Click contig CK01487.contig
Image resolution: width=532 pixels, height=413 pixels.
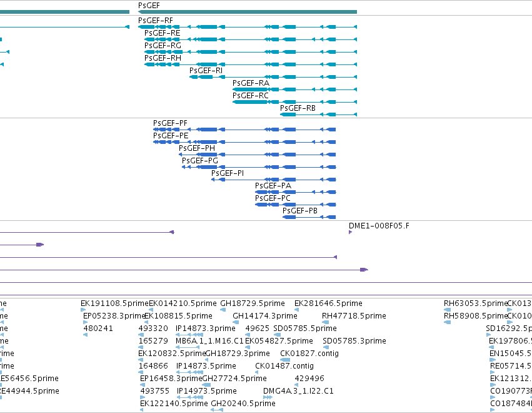pyautogui.click(x=284, y=366)
